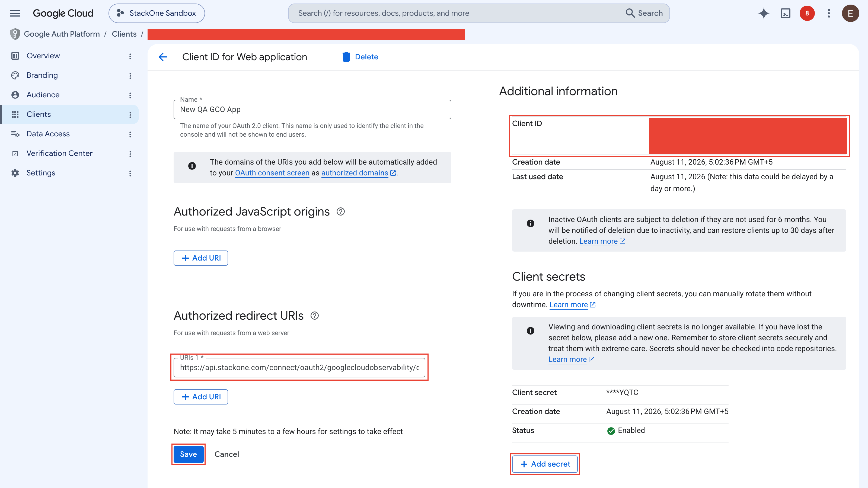The image size is (868, 488).
Task: Click the Google Auth Platform breadcrumb
Action: [62, 34]
